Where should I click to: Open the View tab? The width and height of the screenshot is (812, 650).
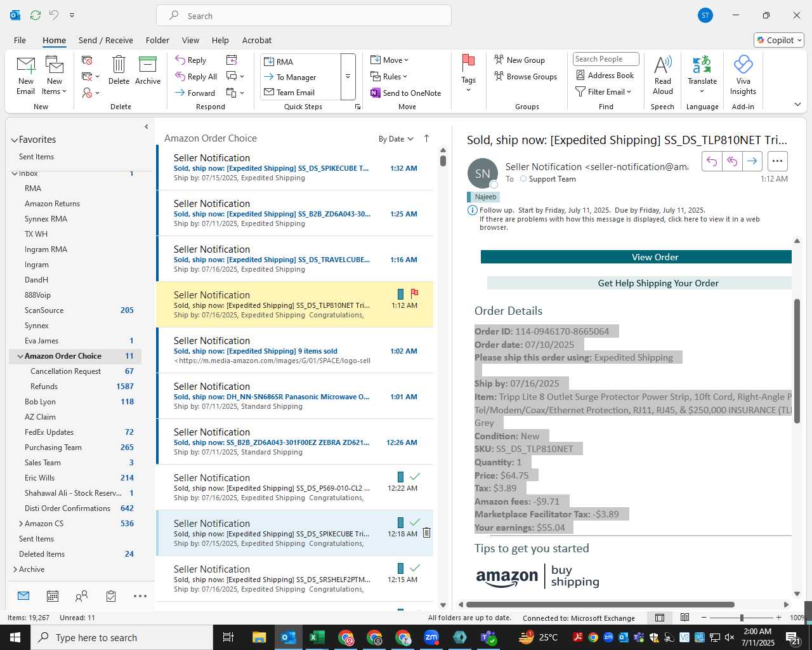190,40
